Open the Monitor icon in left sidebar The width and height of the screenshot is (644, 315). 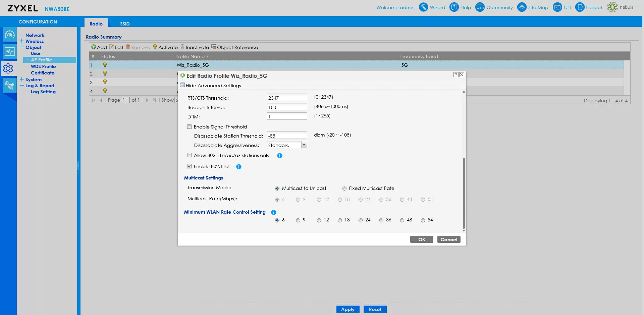(9, 52)
